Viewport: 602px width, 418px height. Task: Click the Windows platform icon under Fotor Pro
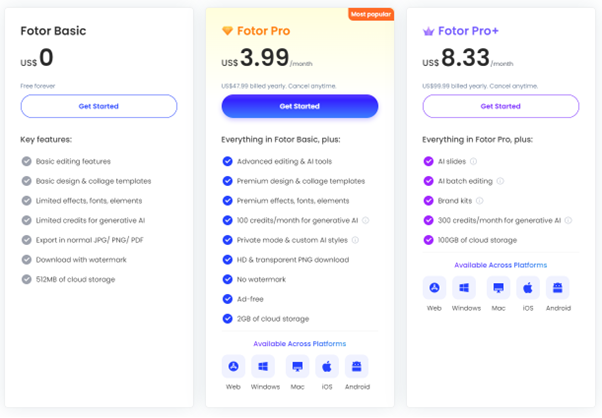(264, 366)
